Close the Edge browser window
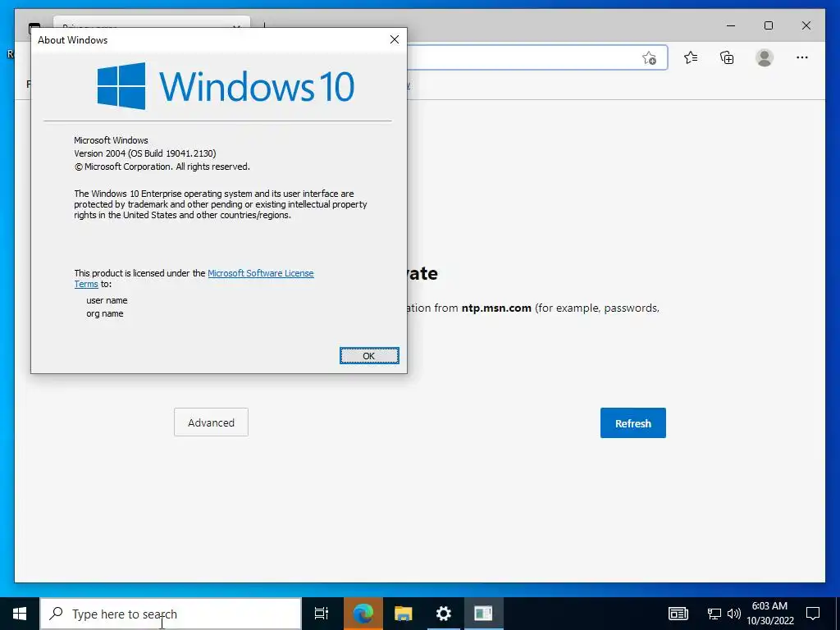840x630 pixels. click(806, 25)
